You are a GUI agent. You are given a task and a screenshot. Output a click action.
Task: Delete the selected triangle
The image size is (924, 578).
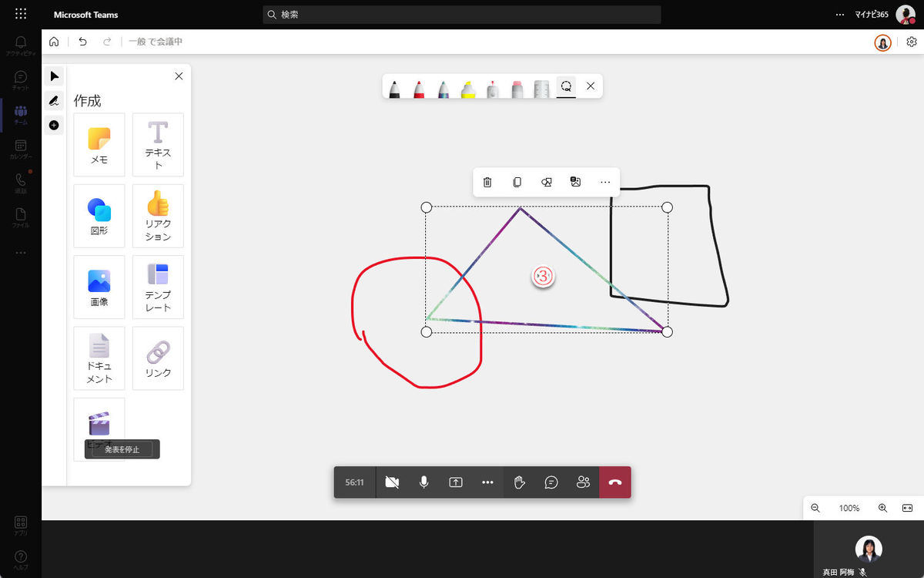click(487, 182)
